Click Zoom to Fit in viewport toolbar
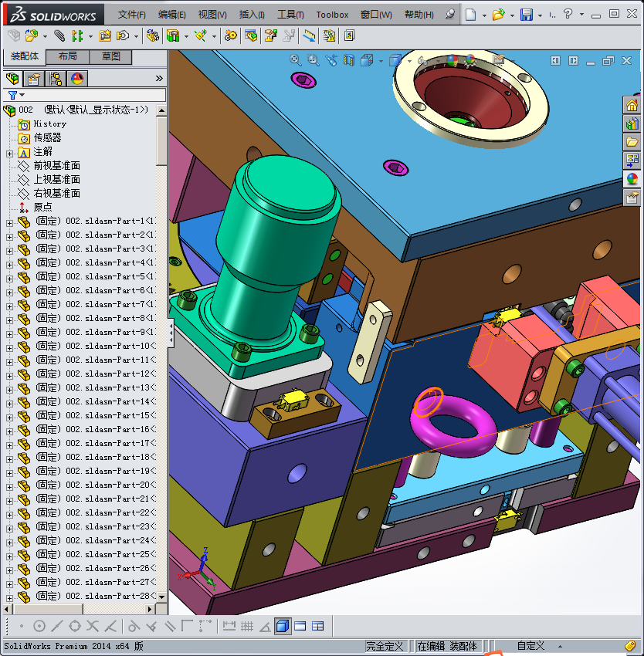The width and height of the screenshot is (644, 656). pos(296,60)
